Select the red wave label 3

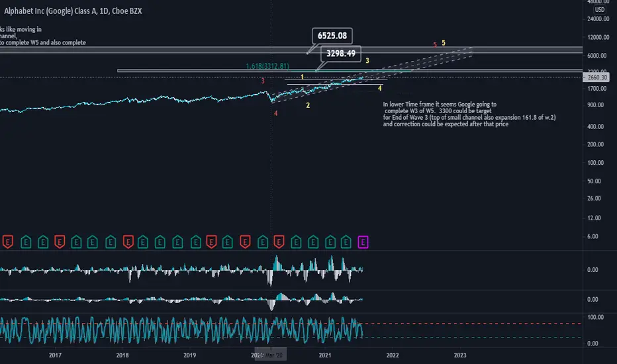pos(263,81)
